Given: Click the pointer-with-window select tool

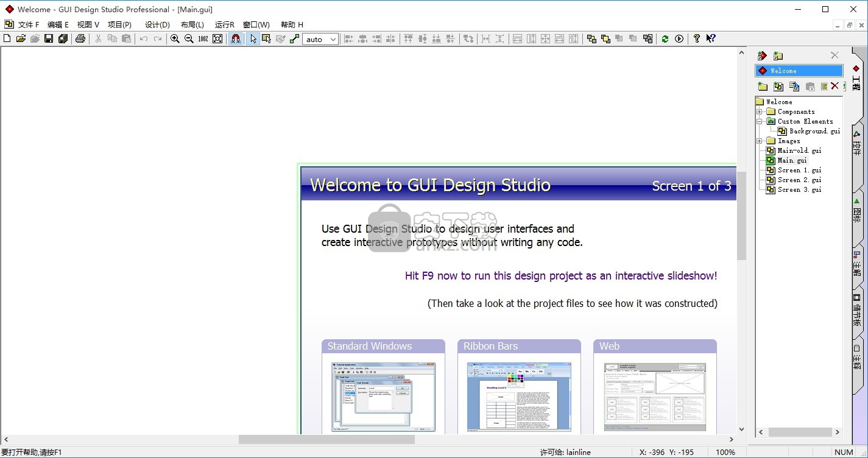Looking at the screenshot, I should [266, 38].
